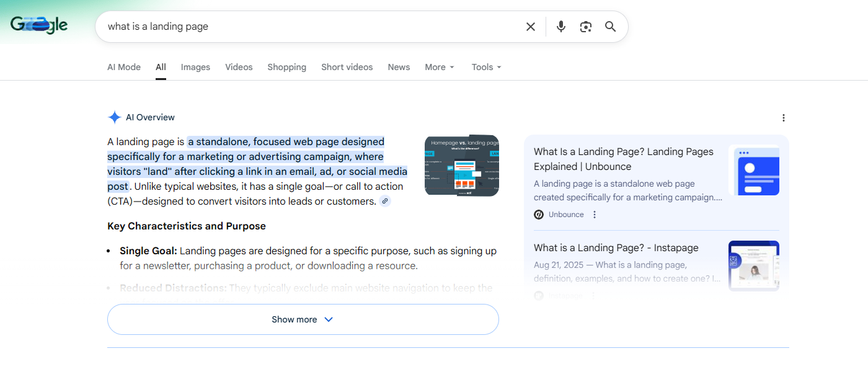
Task: Open the Instapage landing page link
Action: tap(616, 247)
